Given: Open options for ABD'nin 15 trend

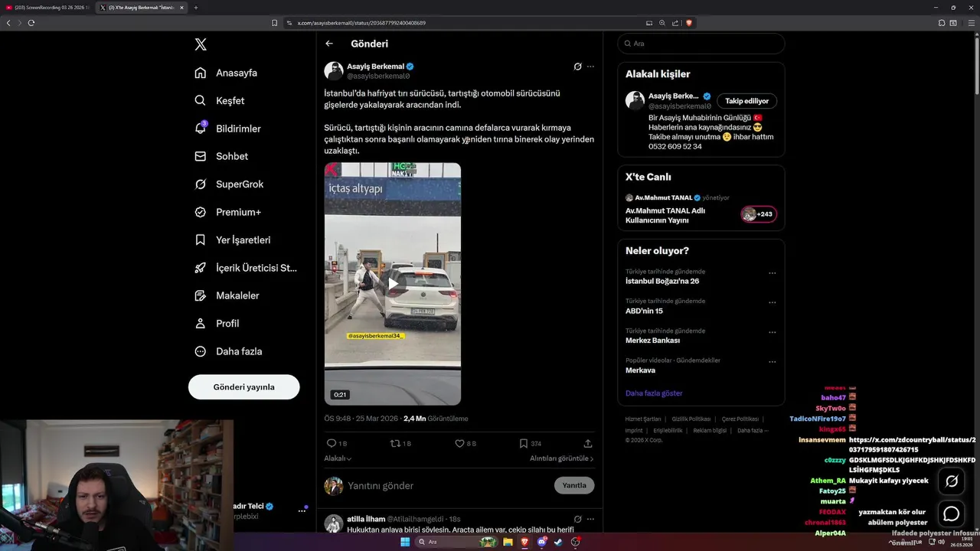Looking at the screenshot, I should (x=772, y=303).
